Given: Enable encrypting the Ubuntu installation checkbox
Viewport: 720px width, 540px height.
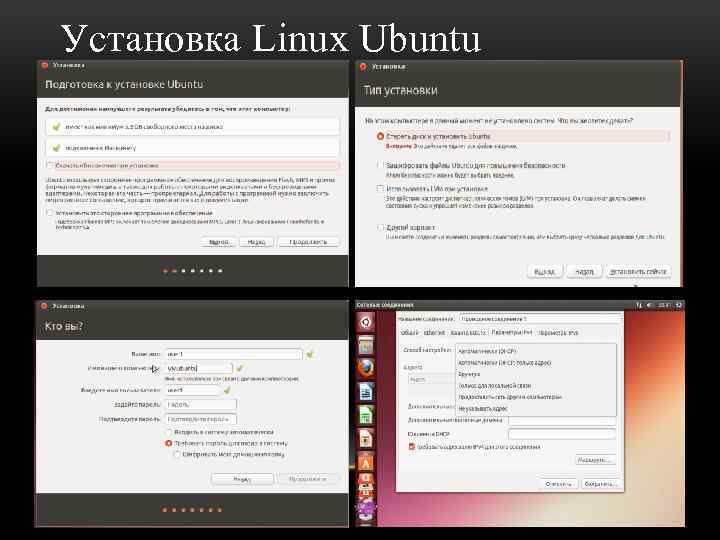Looking at the screenshot, I should (x=380, y=165).
